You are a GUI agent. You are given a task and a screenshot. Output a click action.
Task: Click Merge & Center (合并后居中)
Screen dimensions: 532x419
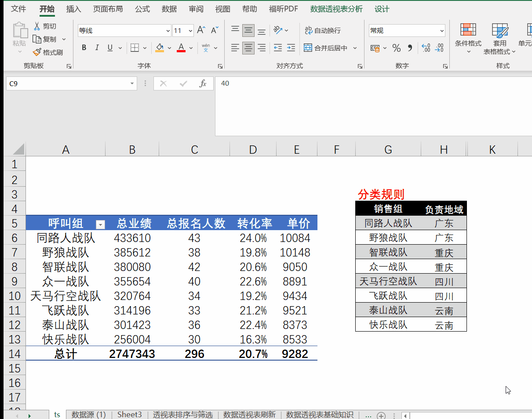click(326, 48)
